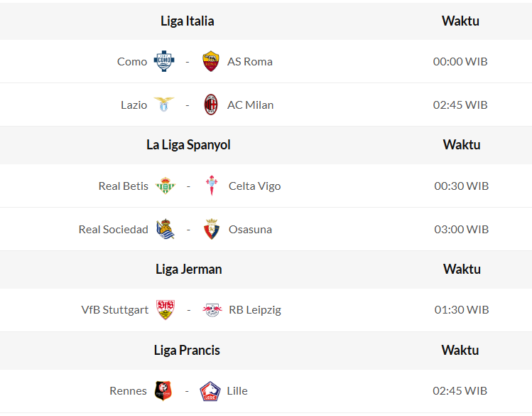Click the 01:30 WIB kickoff time
This screenshot has height=416, width=532.
click(x=462, y=309)
